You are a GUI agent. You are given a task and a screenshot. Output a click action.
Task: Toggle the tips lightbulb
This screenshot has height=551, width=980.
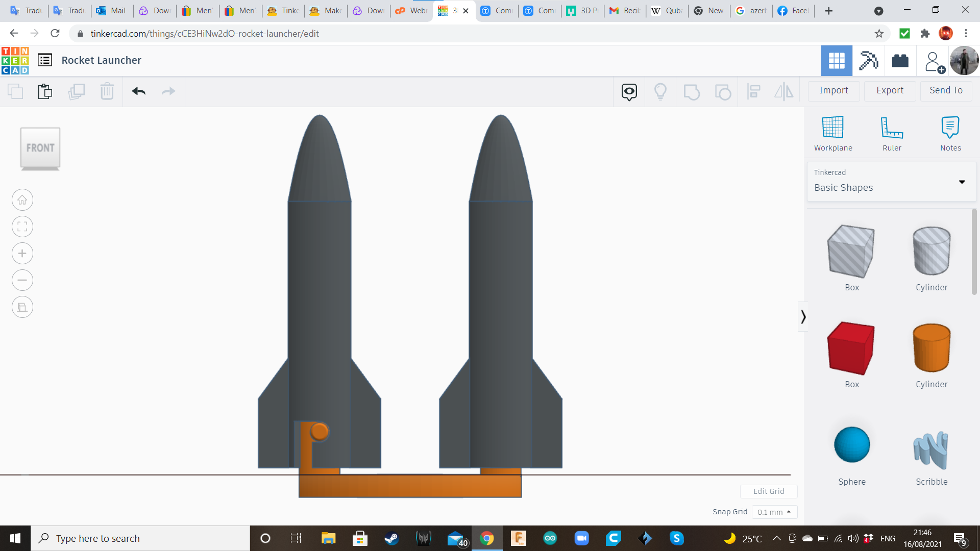pyautogui.click(x=660, y=91)
